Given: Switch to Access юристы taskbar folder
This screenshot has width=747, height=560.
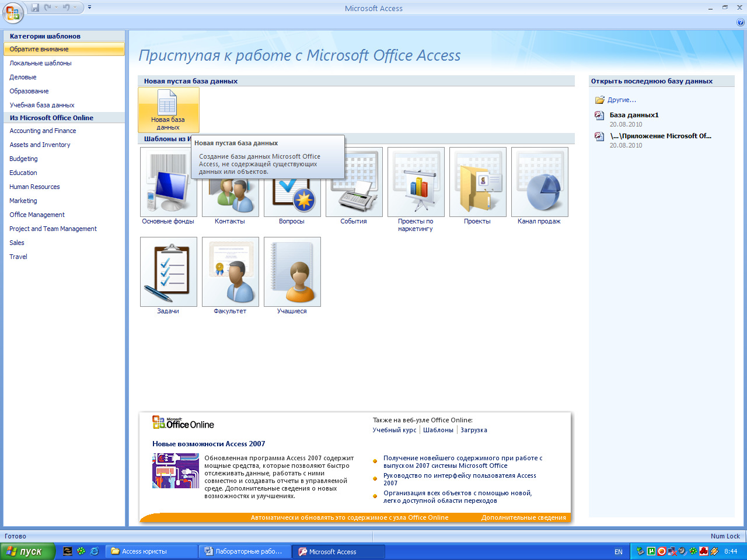Looking at the screenshot, I should pyautogui.click(x=151, y=551).
